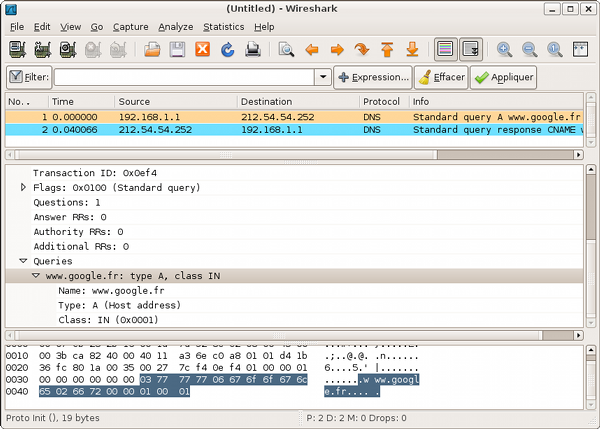
Task: Click details pane vertical scrollbar up arrow
Action: 590,169
